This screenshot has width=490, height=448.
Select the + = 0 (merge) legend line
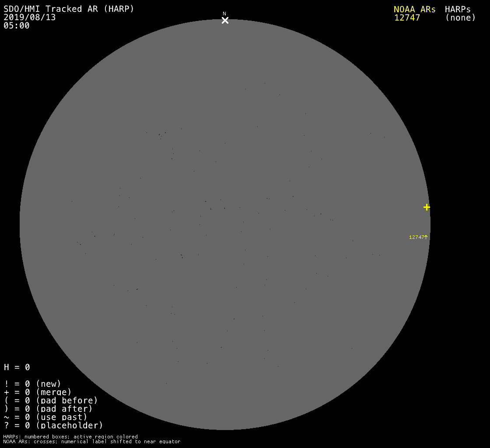click(38, 392)
